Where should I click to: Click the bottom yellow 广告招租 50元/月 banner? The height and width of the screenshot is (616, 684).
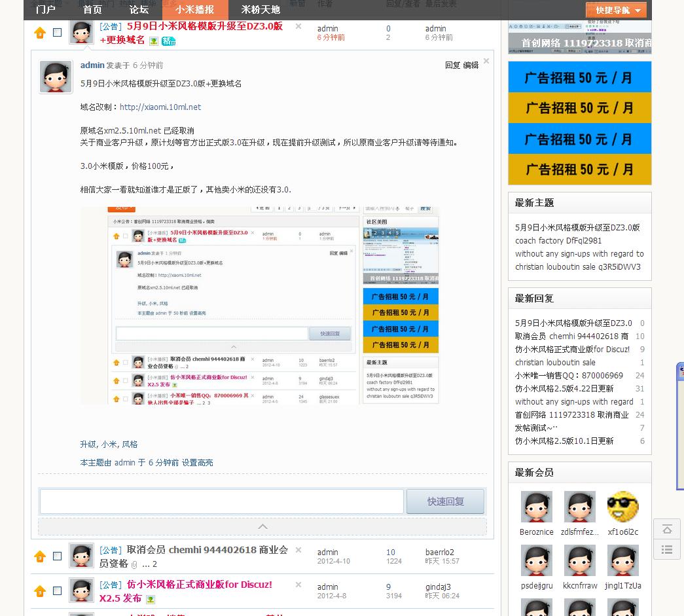pyautogui.click(x=579, y=170)
